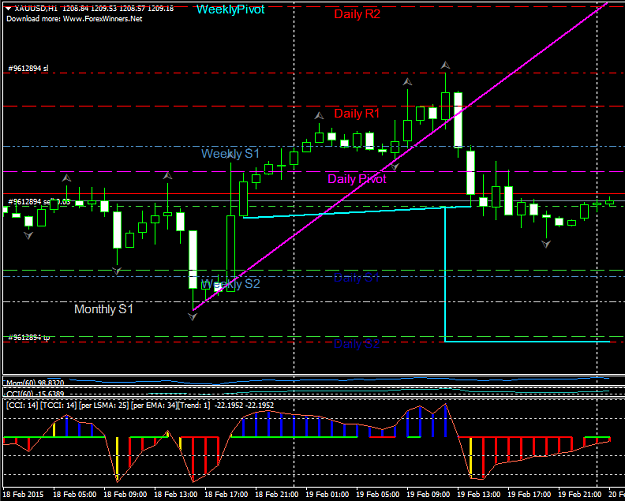Viewport: 625px width, 501px height.
Task: Click '18 Feb 09:00' on the time axis
Action: pyautogui.click(x=125, y=495)
